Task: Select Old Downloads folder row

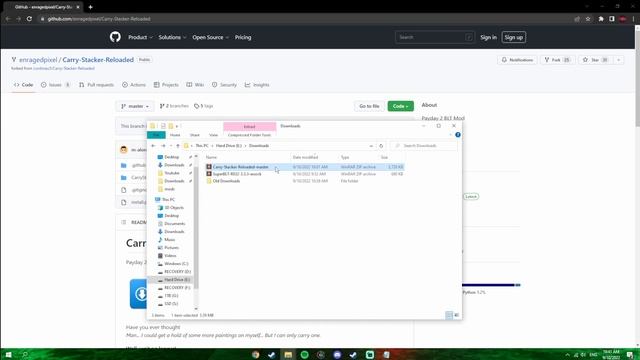Action: (304, 181)
